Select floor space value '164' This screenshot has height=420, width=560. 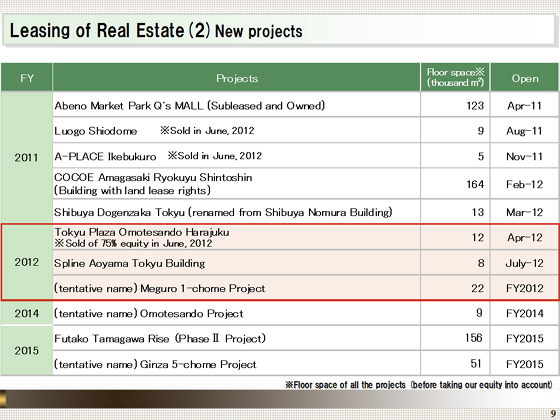click(x=475, y=184)
